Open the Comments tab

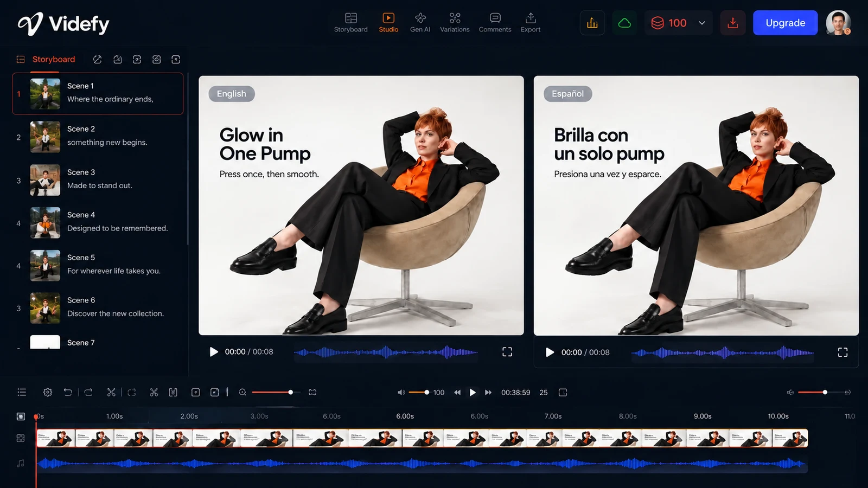pos(495,23)
